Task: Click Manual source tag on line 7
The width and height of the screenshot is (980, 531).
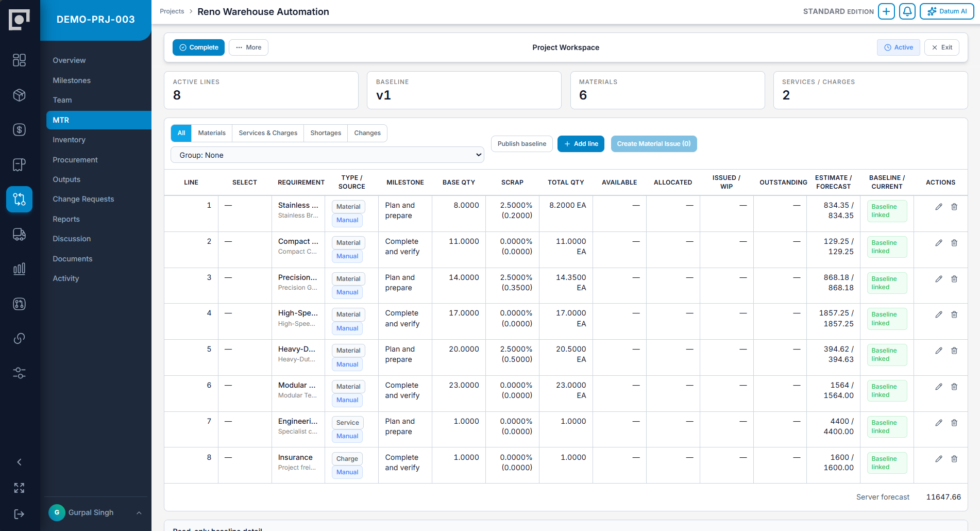Action: point(347,436)
